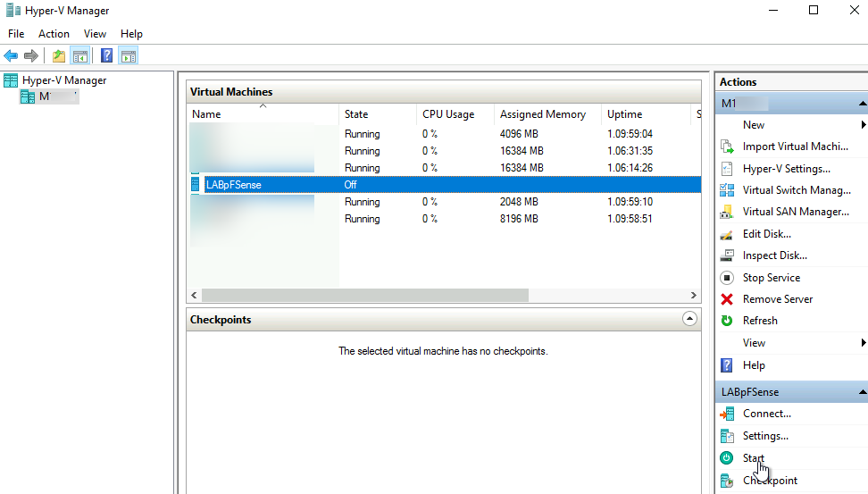Open Hyper-V Settings action

tap(786, 169)
